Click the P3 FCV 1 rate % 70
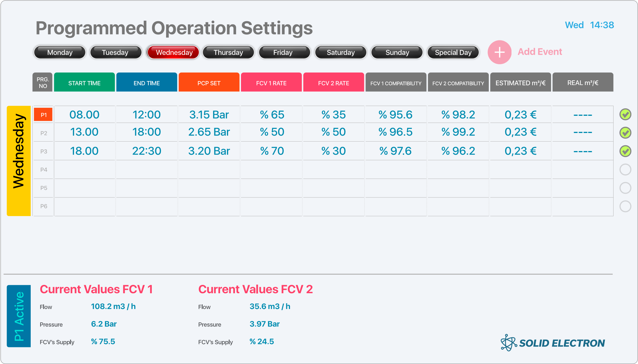Viewport: 638px width, 364px height. [272, 151]
